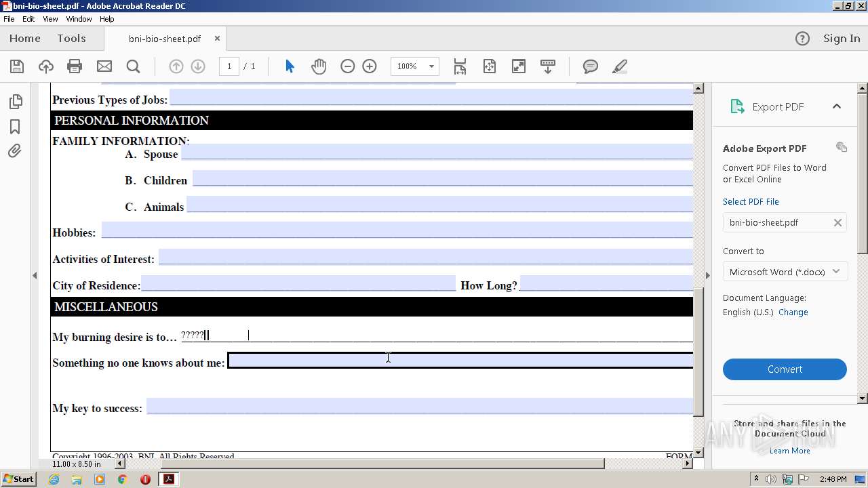The height and width of the screenshot is (488, 868).
Task: Open the Window menu
Action: click(79, 19)
